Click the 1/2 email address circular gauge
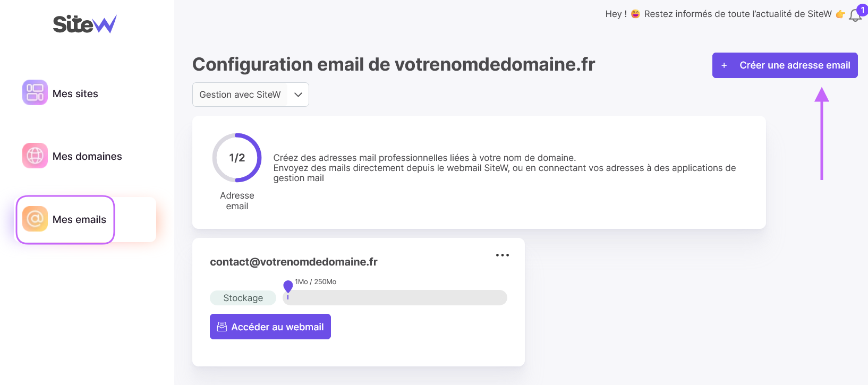The width and height of the screenshot is (868, 385). tap(237, 158)
